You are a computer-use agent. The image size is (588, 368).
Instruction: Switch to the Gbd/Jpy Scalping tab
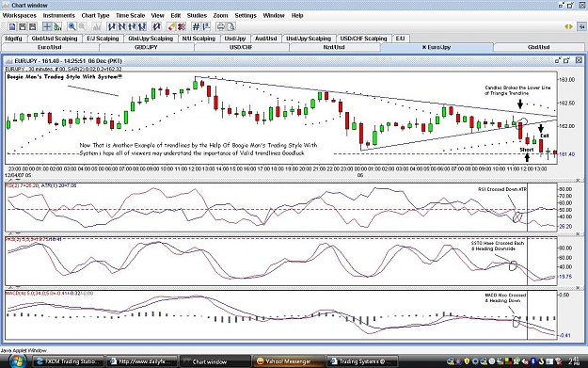click(151, 39)
